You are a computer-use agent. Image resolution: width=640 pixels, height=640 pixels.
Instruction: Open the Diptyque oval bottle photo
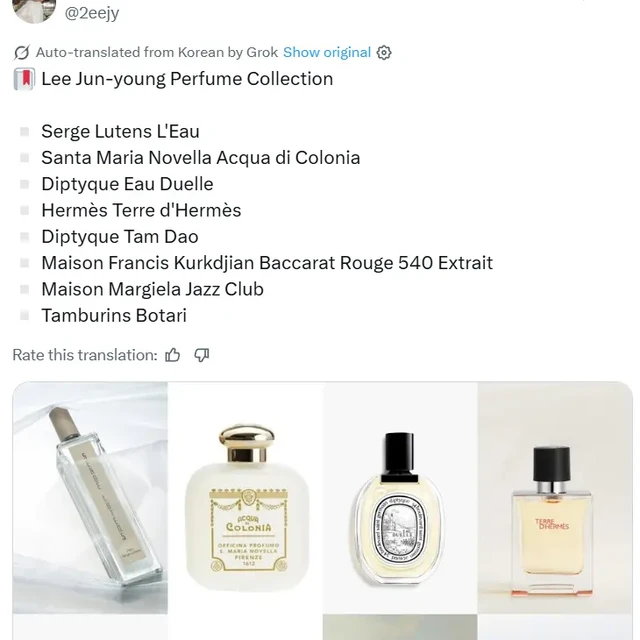coord(400,498)
